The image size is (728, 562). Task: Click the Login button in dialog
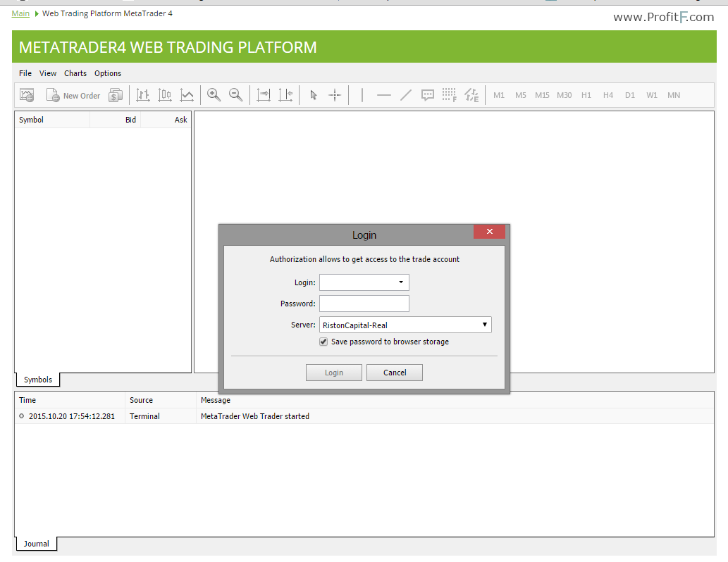[x=334, y=373]
